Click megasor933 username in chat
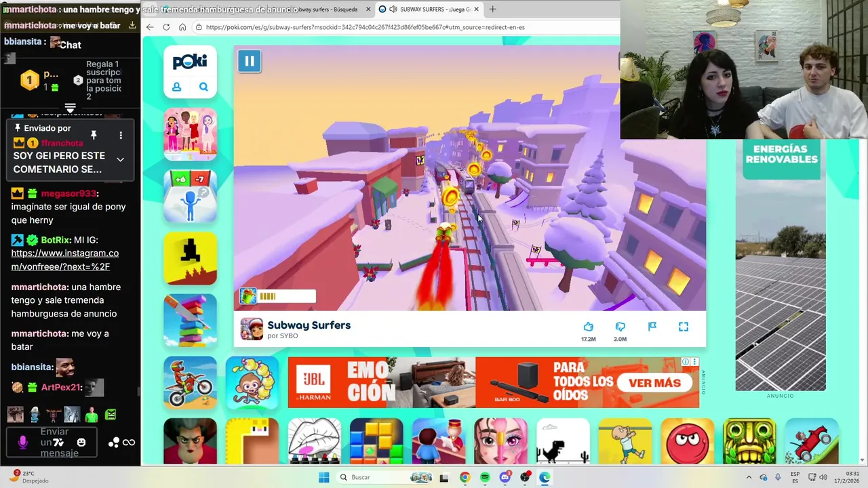 pyautogui.click(x=68, y=193)
